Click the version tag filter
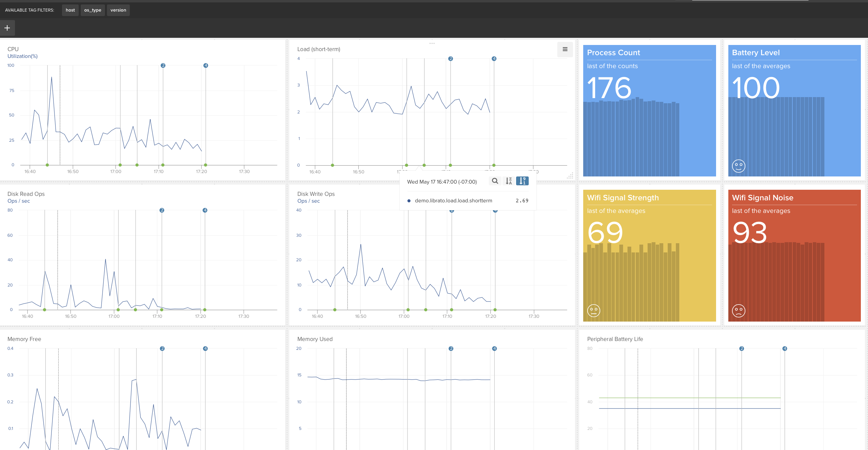Viewport: 868px width, 450px height. [118, 10]
